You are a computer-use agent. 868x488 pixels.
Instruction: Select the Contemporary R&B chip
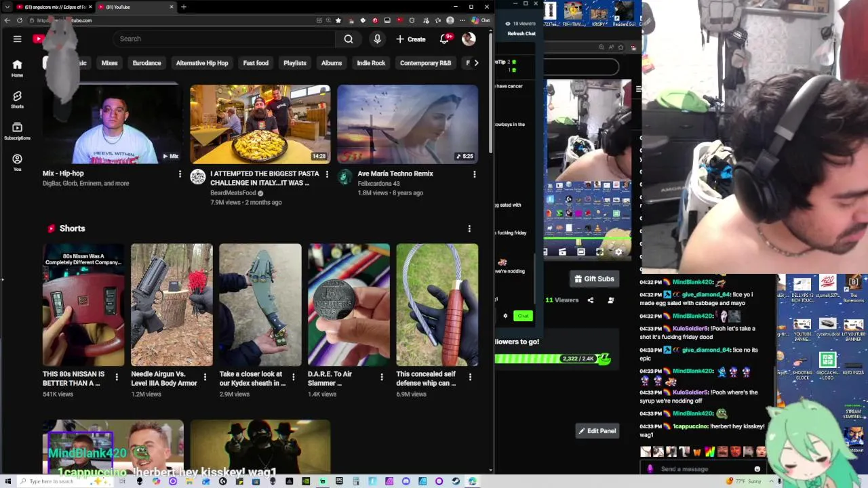click(x=425, y=63)
